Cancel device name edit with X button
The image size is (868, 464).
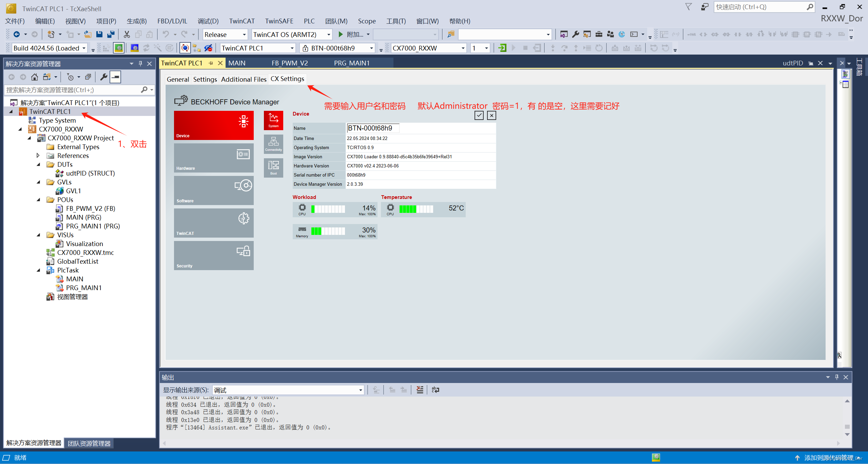click(491, 116)
